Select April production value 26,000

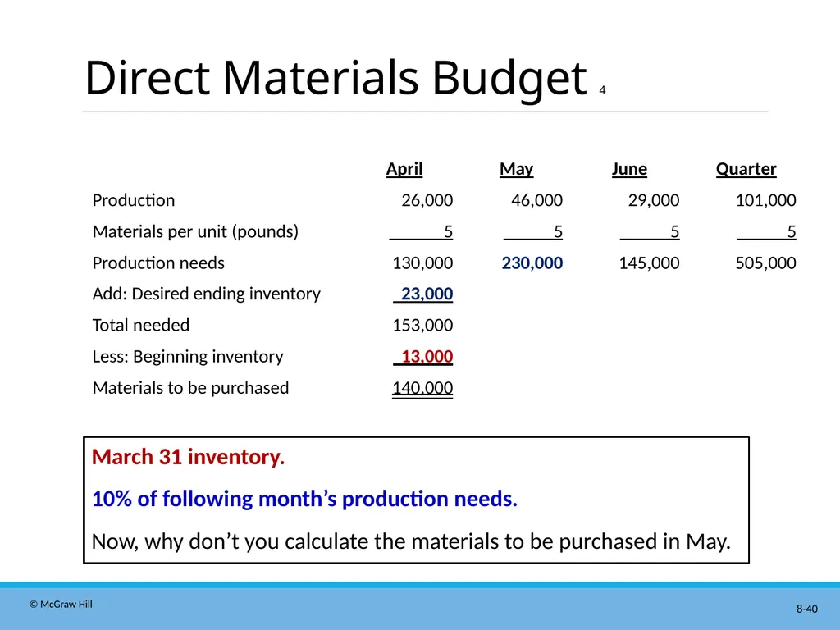[427, 200]
